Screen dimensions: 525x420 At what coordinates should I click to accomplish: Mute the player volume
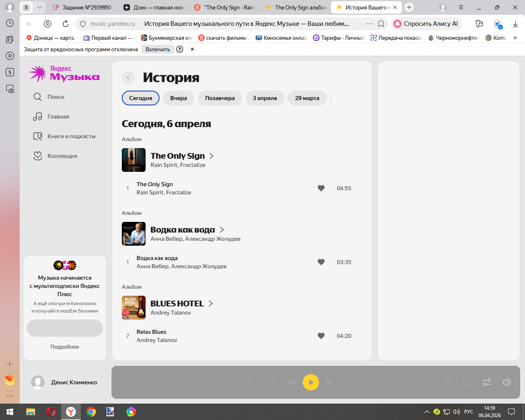507,382
